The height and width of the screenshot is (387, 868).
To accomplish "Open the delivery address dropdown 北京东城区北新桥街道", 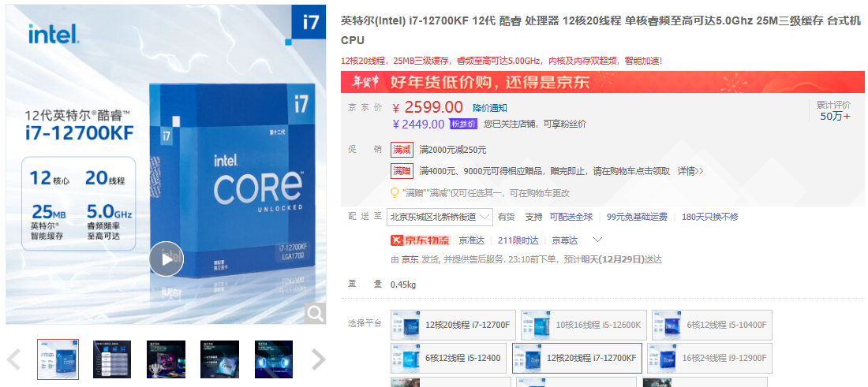I will point(440,217).
